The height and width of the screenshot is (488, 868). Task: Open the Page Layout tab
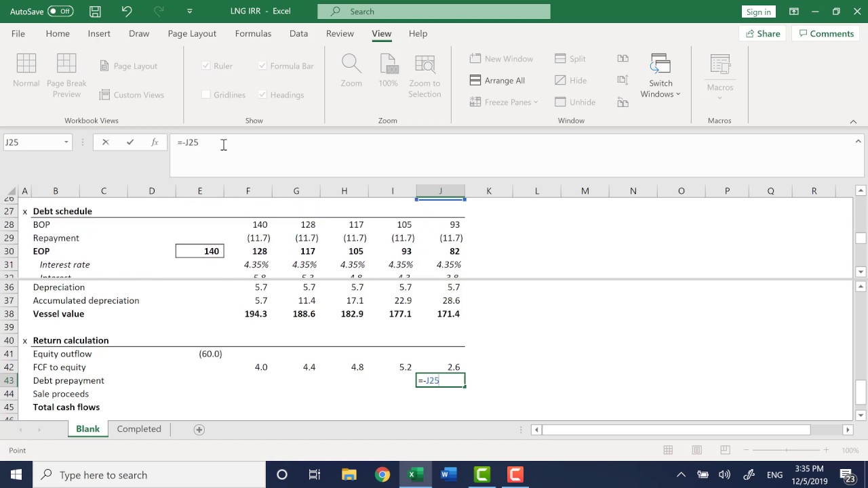(192, 33)
